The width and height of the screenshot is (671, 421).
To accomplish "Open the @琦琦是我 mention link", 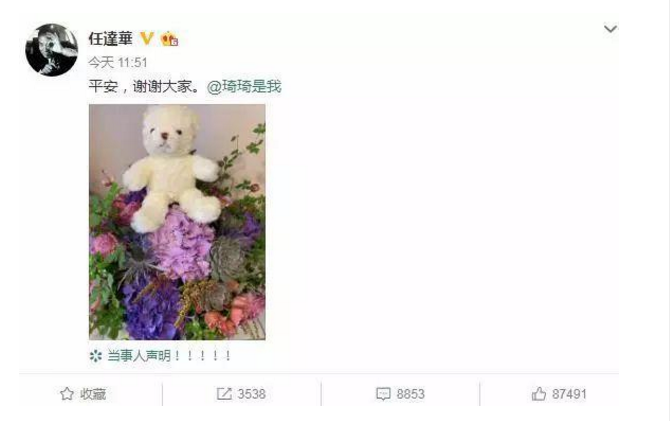I will tap(244, 87).
